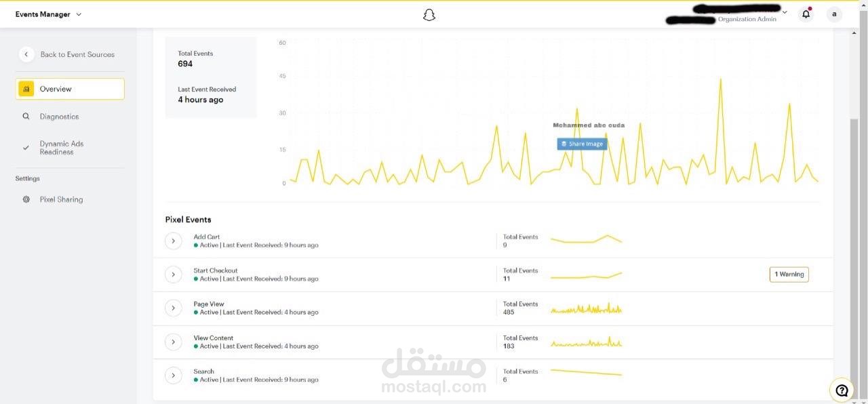Expand the Page View event row

point(174,308)
